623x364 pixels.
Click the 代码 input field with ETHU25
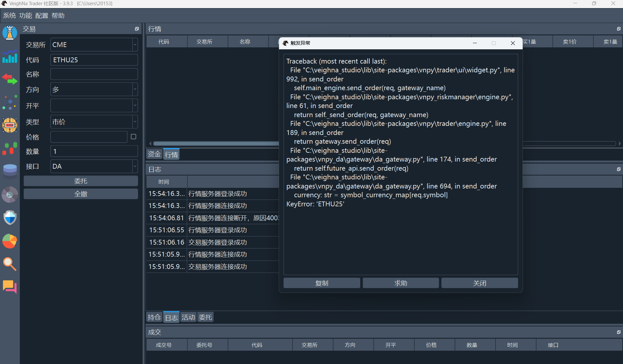94,60
